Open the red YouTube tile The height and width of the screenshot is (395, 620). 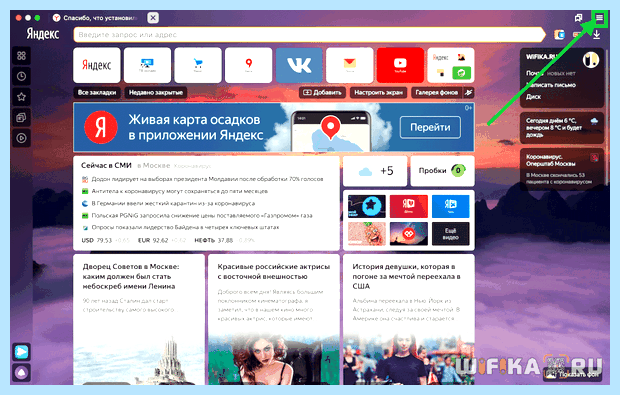(x=401, y=65)
